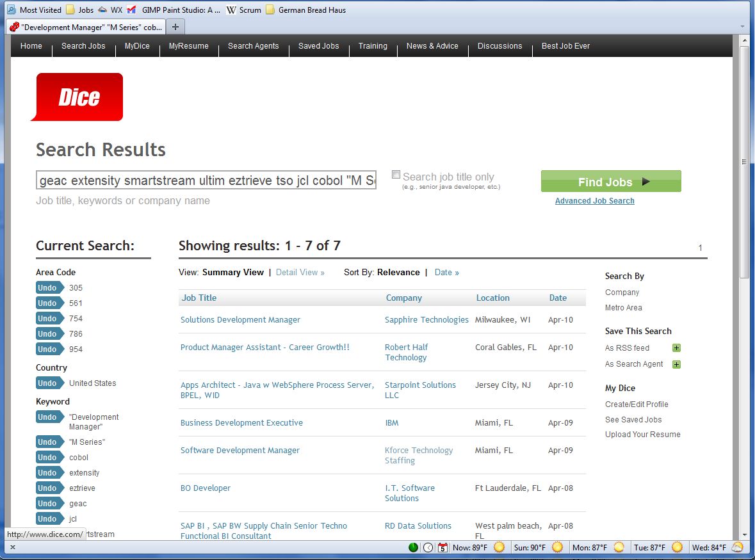Click the Dice logo
755x560 pixels.
[77, 97]
